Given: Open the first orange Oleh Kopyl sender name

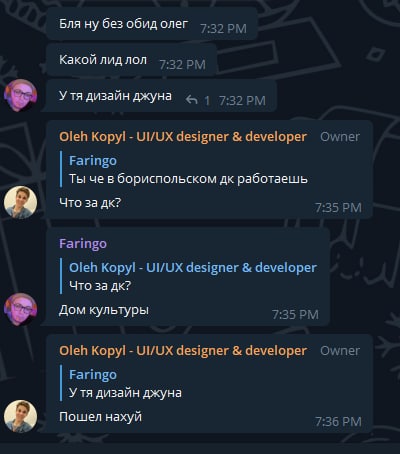Looking at the screenshot, I should 183,137.
